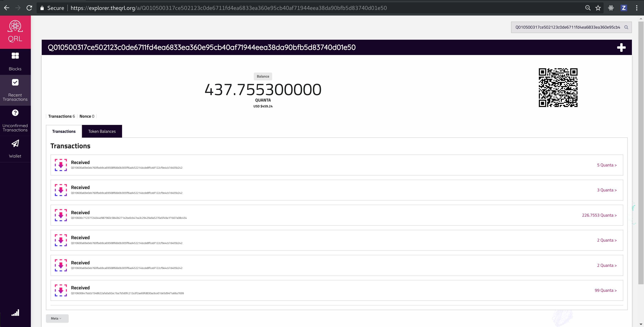Open Recent Transactions in the sidebar
Image resolution: width=644 pixels, height=327 pixels.
point(15,90)
